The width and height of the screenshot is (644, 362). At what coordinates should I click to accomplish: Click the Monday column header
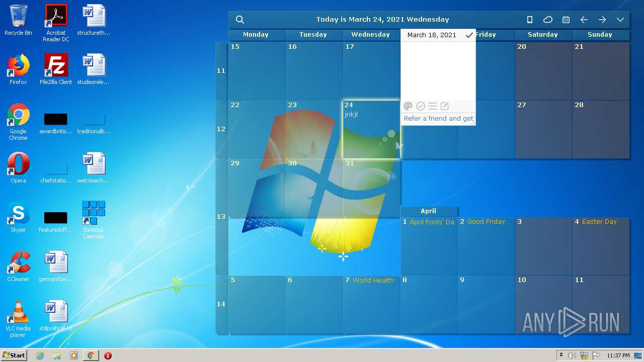(257, 35)
